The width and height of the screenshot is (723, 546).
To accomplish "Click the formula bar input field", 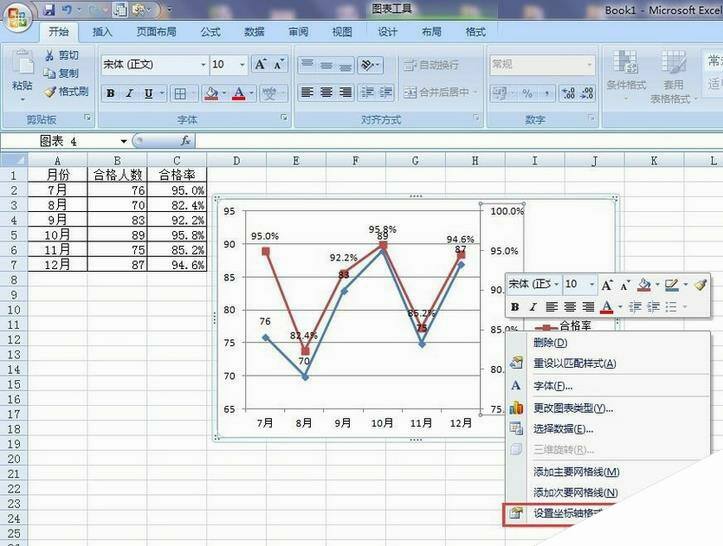I will [459, 141].
